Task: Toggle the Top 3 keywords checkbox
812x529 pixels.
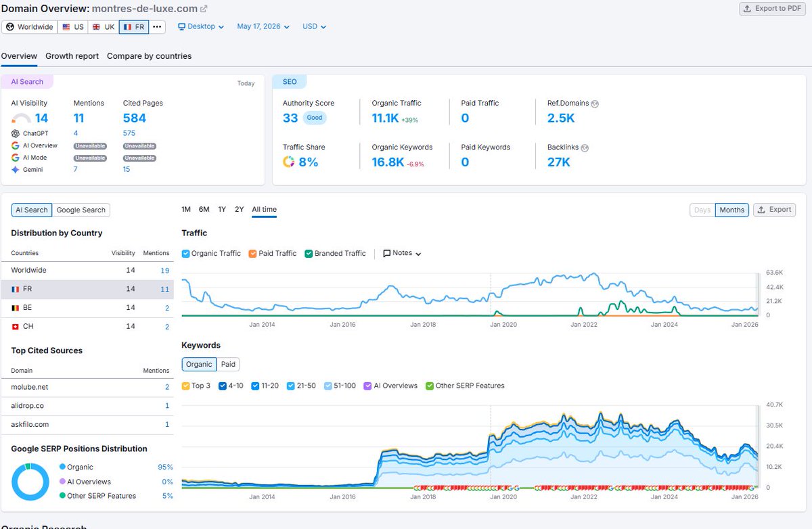Action: coord(186,386)
